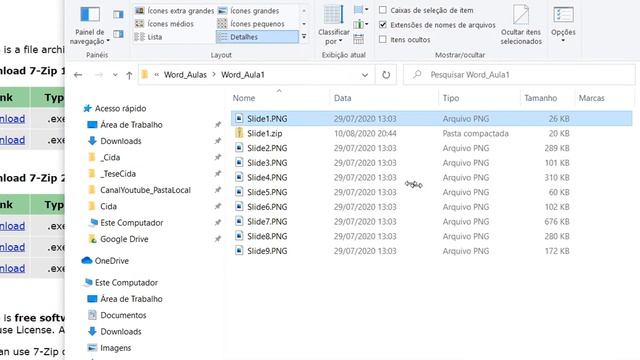Screen dimensions: 640x360
Task: Click the Slide1.zip file icon
Action: [239, 133]
